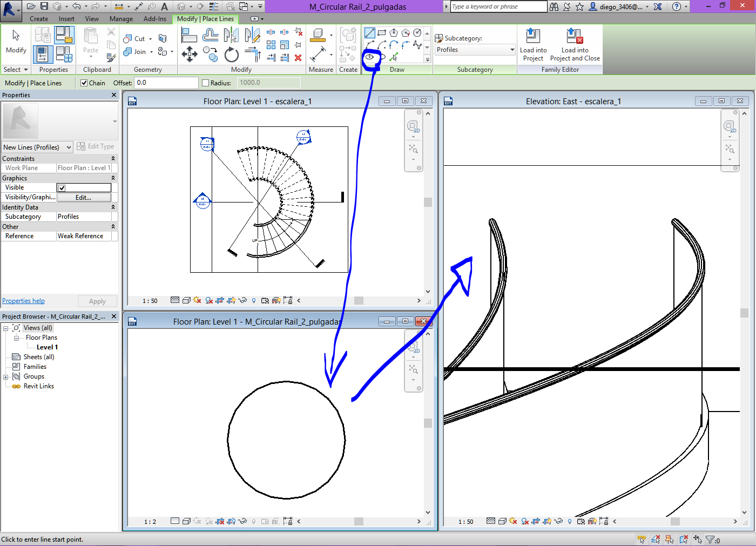Select the Line draw tool
This screenshot has width=756, height=546.
click(x=370, y=33)
